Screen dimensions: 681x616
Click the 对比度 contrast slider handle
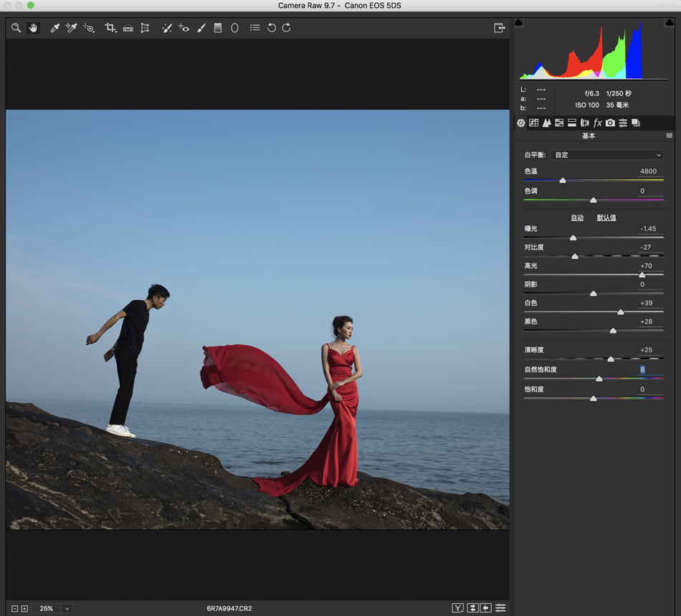(x=575, y=257)
